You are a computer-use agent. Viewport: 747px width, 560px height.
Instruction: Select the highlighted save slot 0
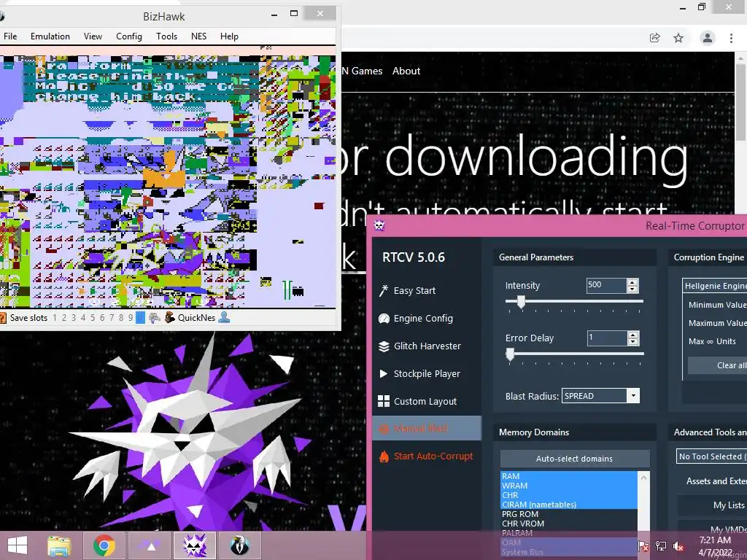pyautogui.click(x=140, y=318)
